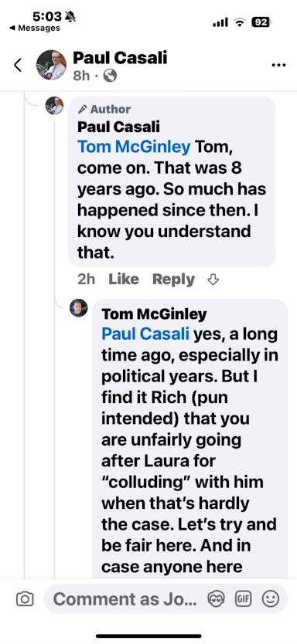
Task: Tap Tom McGinley commenter name
Action: pos(154,314)
